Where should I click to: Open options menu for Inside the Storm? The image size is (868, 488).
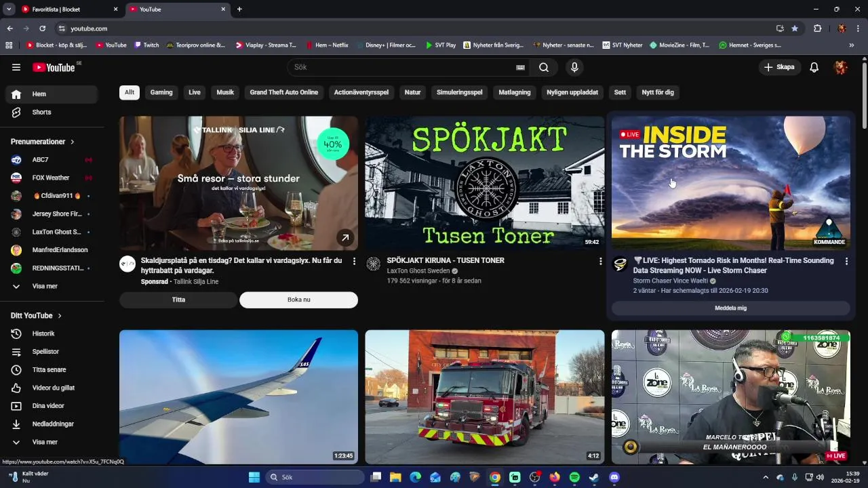point(846,262)
